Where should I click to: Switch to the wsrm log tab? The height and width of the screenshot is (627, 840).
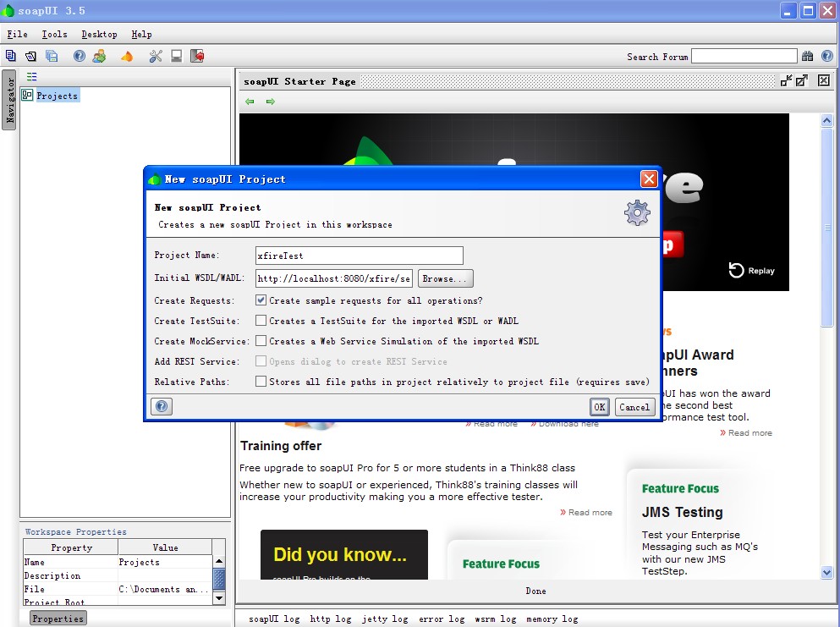pyautogui.click(x=496, y=619)
